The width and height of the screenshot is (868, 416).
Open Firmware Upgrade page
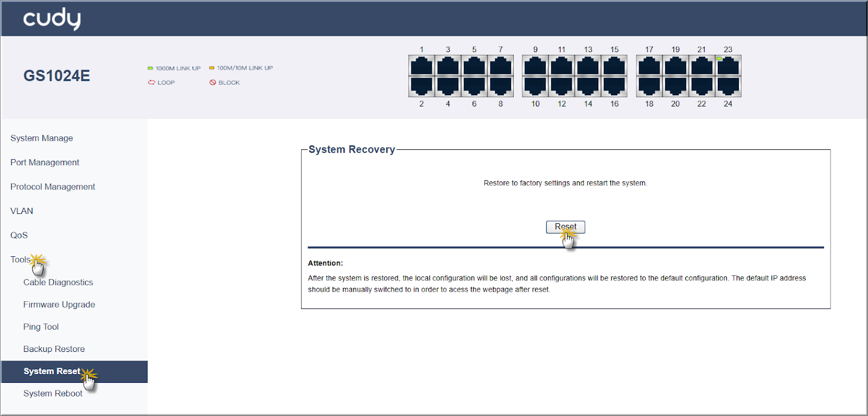point(59,305)
